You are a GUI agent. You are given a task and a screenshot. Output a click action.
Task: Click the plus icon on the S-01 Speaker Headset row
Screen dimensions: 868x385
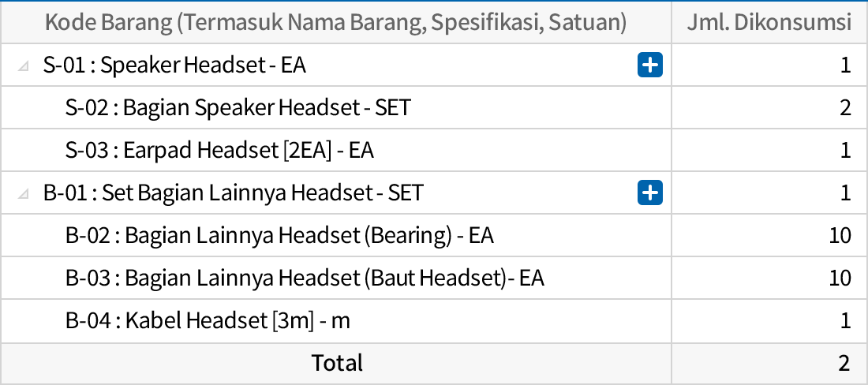pyautogui.click(x=649, y=65)
